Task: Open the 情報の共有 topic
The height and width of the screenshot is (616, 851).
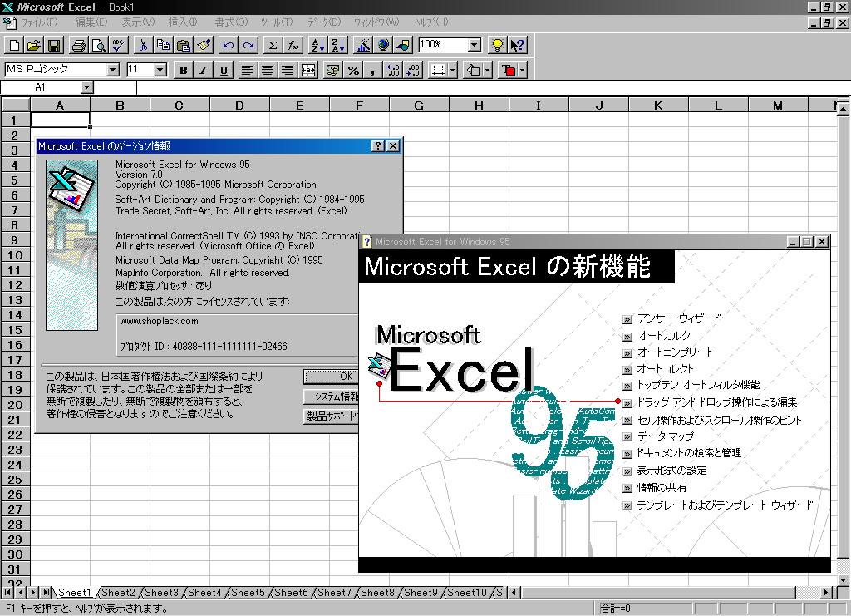Action: [x=662, y=488]
